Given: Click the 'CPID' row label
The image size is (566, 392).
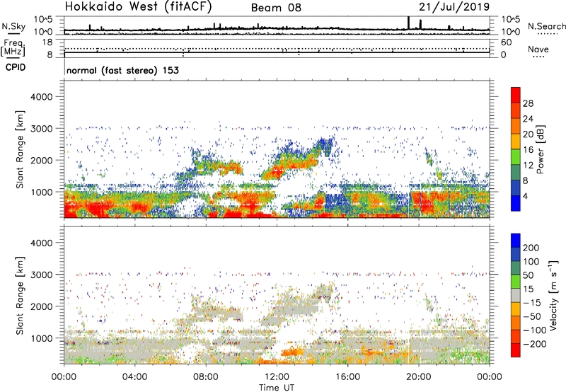Looking at the screenshot, I should [x=16, y=67].
